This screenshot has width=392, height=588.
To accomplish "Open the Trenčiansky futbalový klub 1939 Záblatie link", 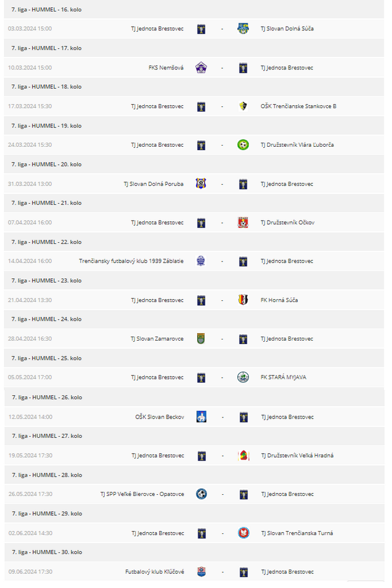I will 131,261.
